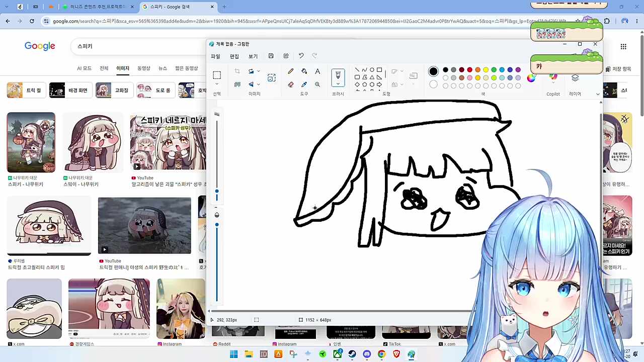Click the Crop icon in Paint
The image size is (644, 362).
point(237,71)
